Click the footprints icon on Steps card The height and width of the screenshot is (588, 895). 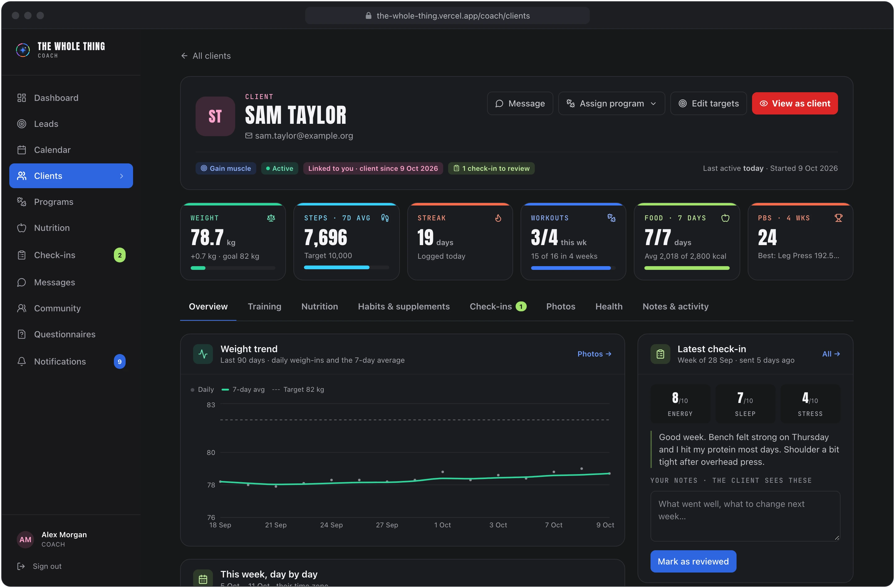[x=385, y=218]
